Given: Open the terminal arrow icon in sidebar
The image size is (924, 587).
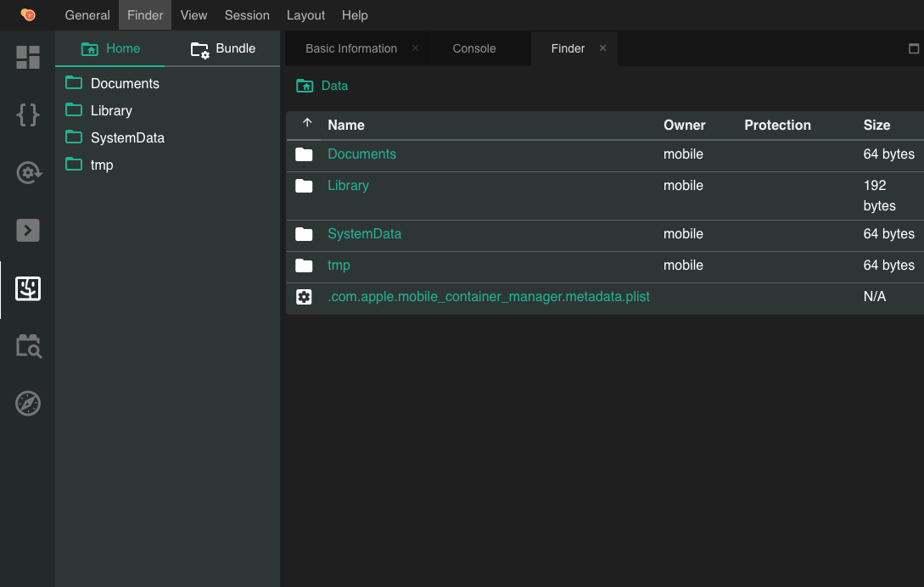Looking at the screenshot, I should 28,230.
